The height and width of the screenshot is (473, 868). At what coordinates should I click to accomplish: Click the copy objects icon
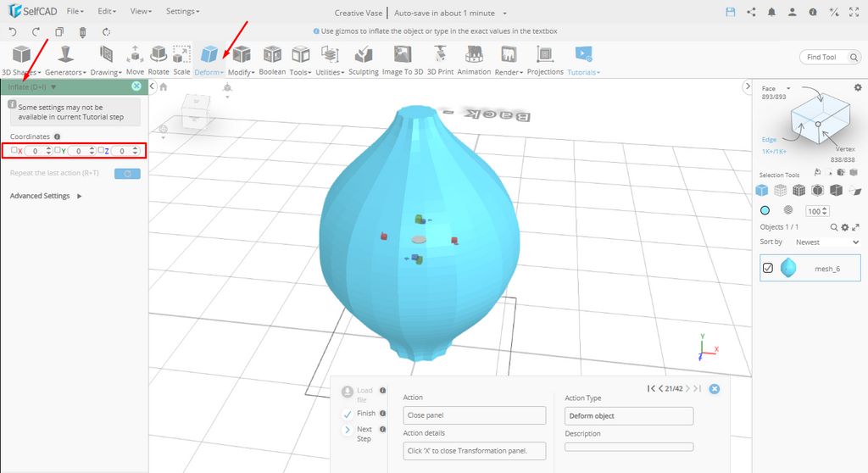59,31
